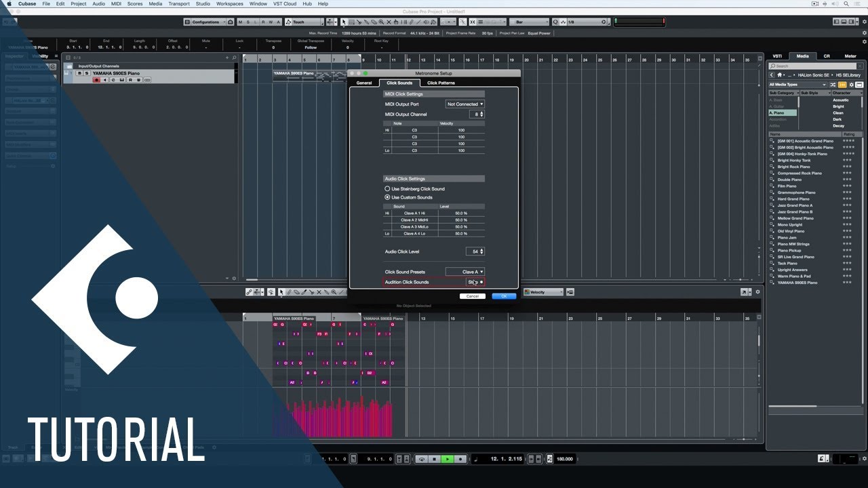Viewport: 868px width, 488px height.
Task: Select the Draw pencil tool in key editor toolbar
Action: 289,292
